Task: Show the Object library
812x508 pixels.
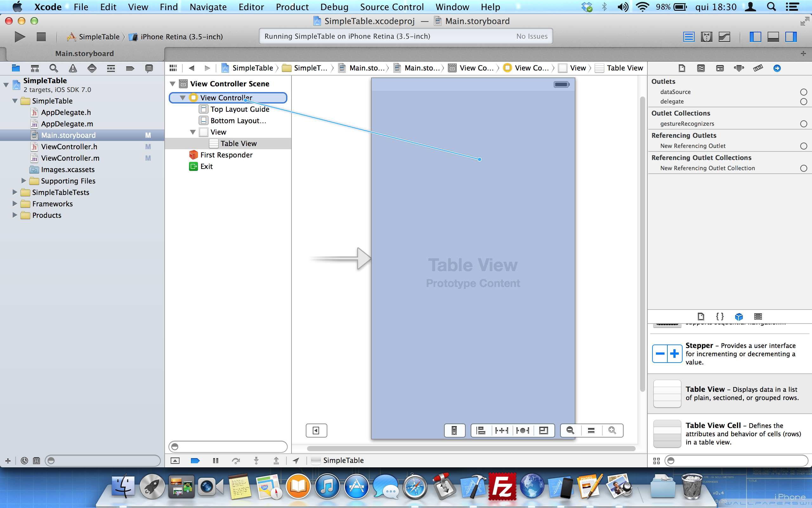Action: point(739,316)
